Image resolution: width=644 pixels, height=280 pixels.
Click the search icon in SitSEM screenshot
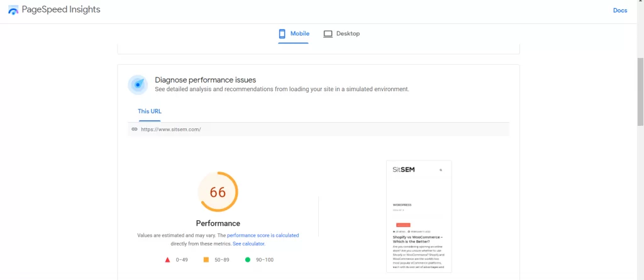(x=441, y=170)
